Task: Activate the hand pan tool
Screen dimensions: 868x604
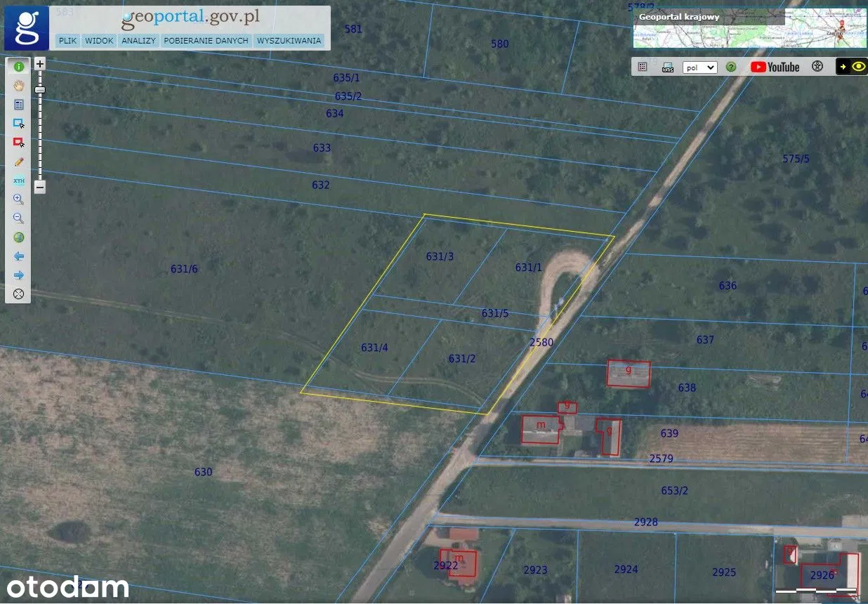Action: [19, 86]
